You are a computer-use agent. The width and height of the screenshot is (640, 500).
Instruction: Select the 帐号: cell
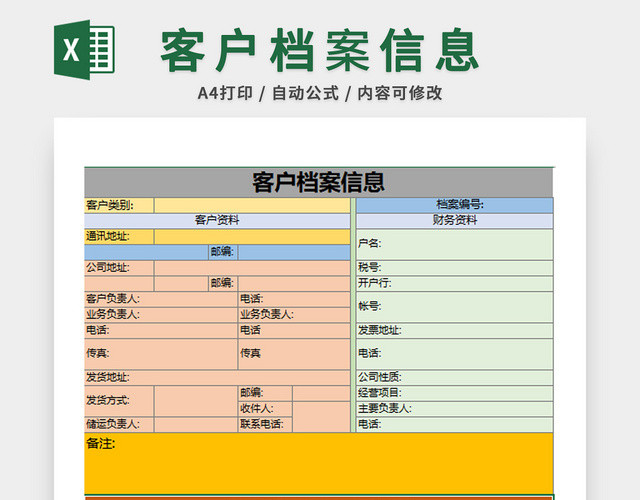pyautogui.click(x=455, y=307)
